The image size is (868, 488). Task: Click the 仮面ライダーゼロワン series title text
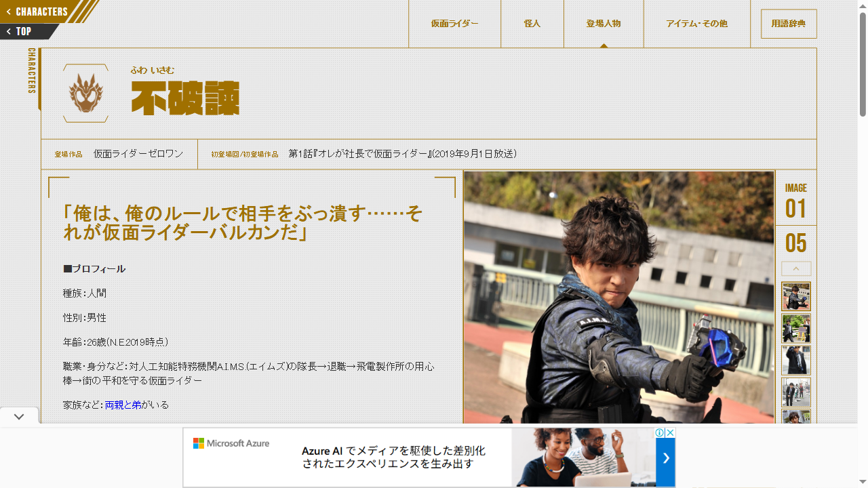[x=138, y=154]
